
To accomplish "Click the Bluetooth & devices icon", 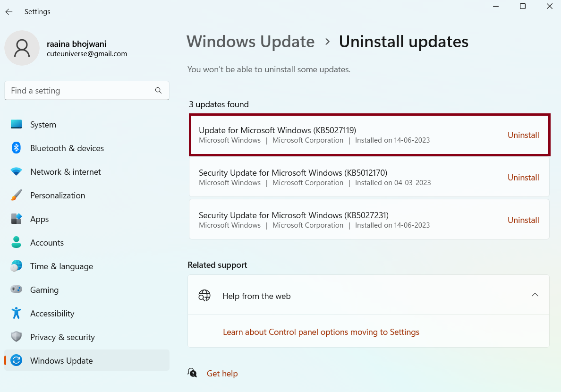I will coord(17,148).
